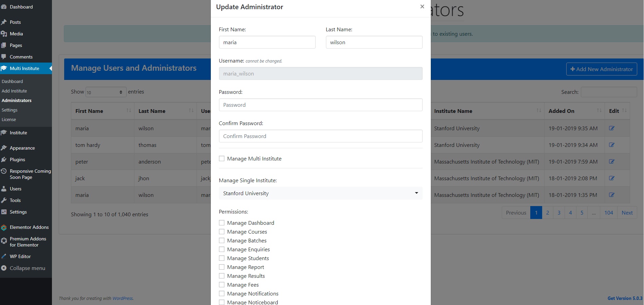Enable the Manage Multi Institute checkbox
The height and width of the screenshot is (305, 644).
(222, 158)
